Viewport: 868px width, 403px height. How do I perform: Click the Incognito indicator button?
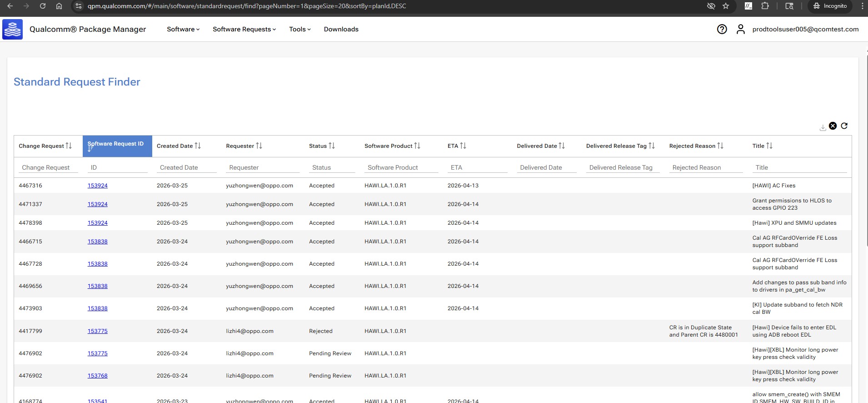pyautogui.click(x=830, y=6)
